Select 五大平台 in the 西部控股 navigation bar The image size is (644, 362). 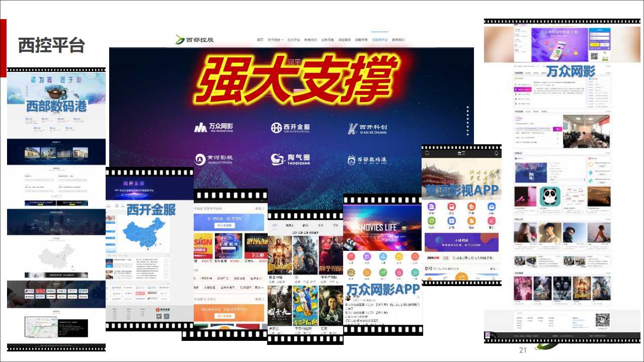pyautogui.click(x=294, y=40)
